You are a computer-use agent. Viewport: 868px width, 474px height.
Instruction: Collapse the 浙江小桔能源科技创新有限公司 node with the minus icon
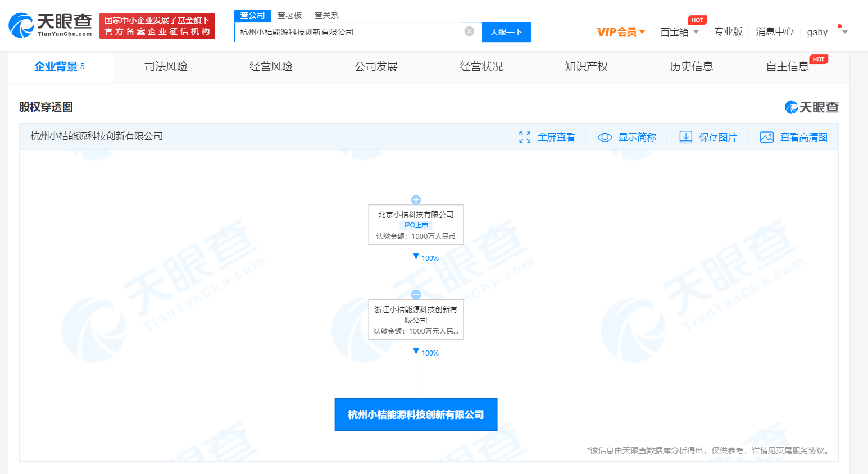tap(416, 295)
